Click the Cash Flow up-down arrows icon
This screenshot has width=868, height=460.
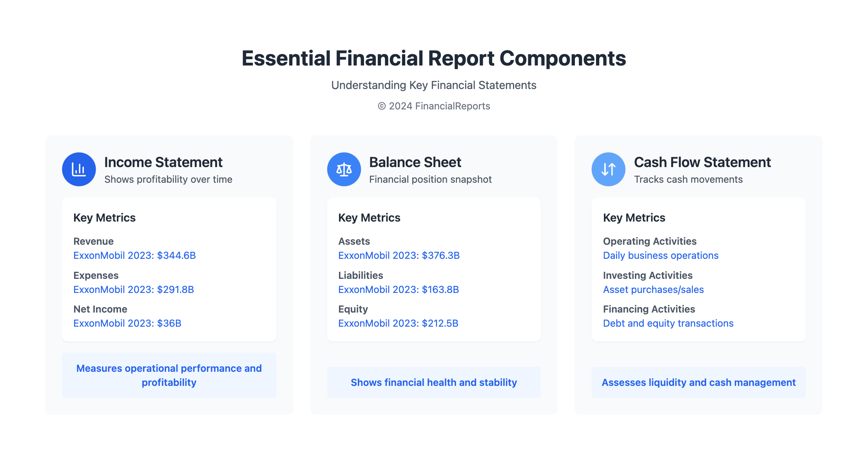pyautogui.click(x=608, y=169)
